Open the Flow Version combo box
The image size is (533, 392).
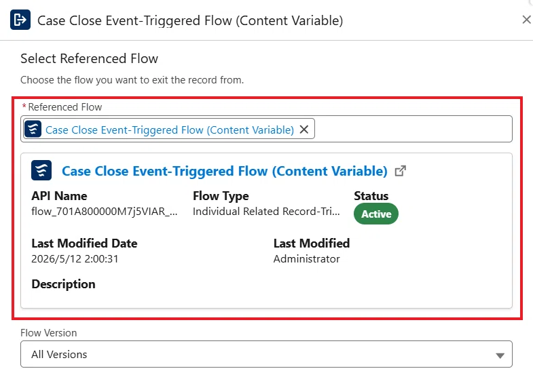[266, 354]
